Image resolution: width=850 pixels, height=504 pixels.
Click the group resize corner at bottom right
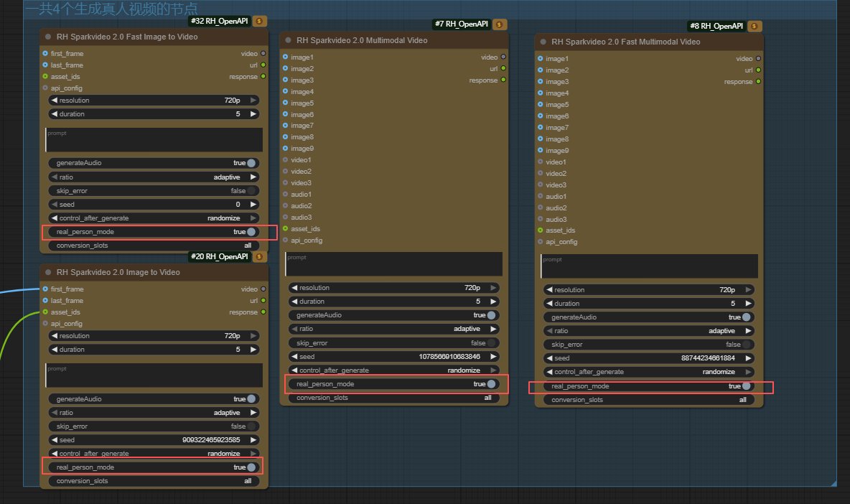[833, 483]
